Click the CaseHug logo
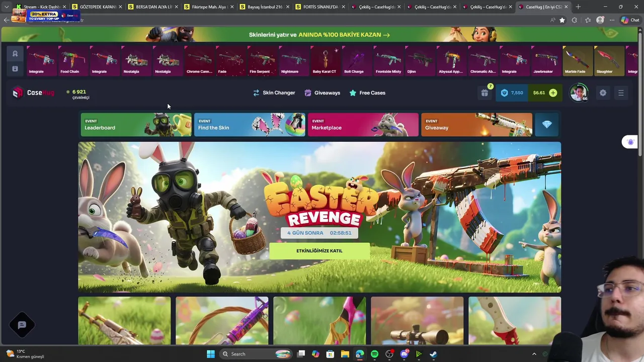This screenshot has width=644, height=362. 33,93
